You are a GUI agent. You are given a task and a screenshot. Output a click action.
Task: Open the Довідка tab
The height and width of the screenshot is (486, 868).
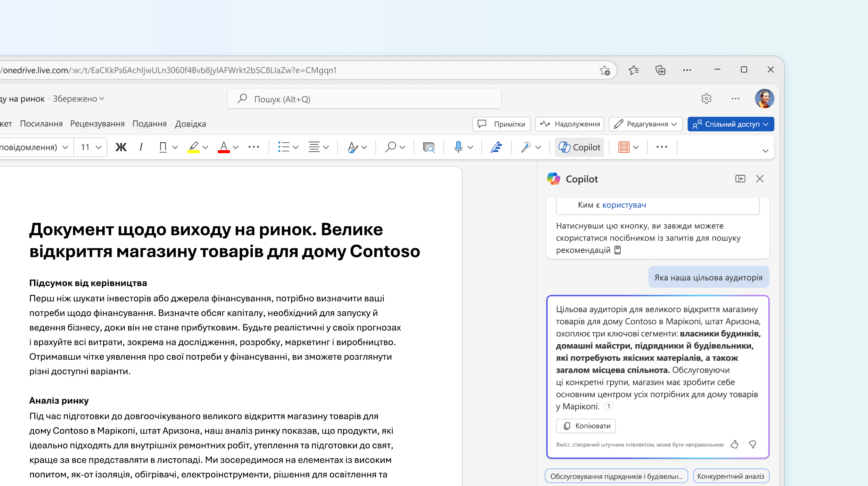click(x=190, y=124)
